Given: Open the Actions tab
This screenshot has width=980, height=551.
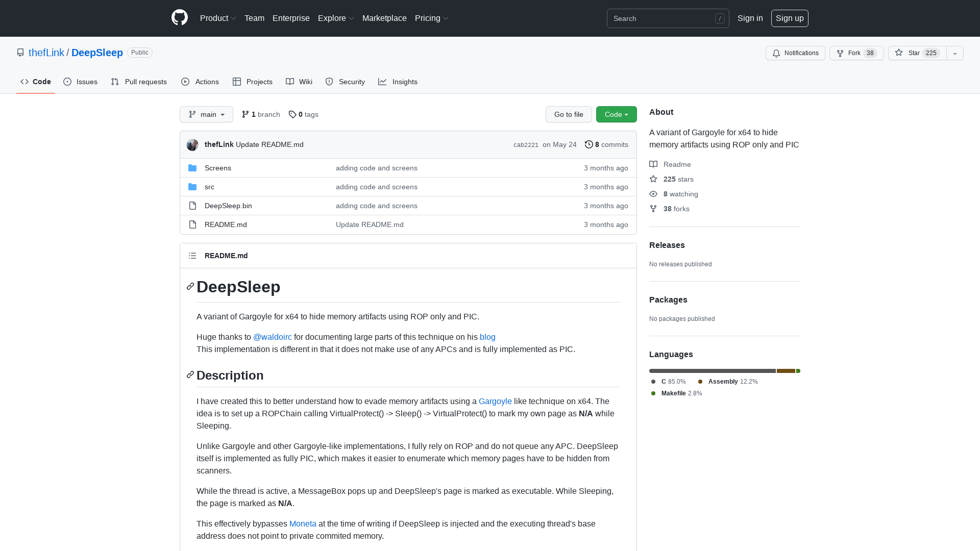Looking at the screenshot, I should [200, 82].
